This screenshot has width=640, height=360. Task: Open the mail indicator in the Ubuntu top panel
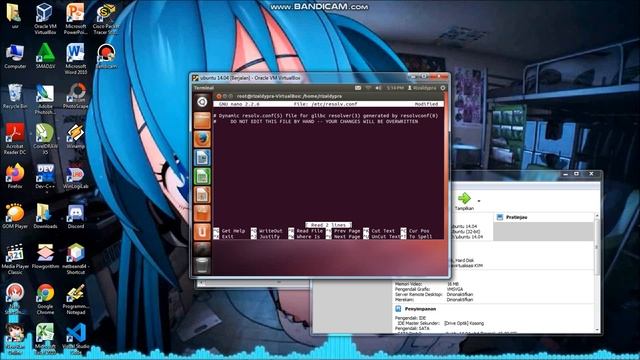click(x=358, y=88)
